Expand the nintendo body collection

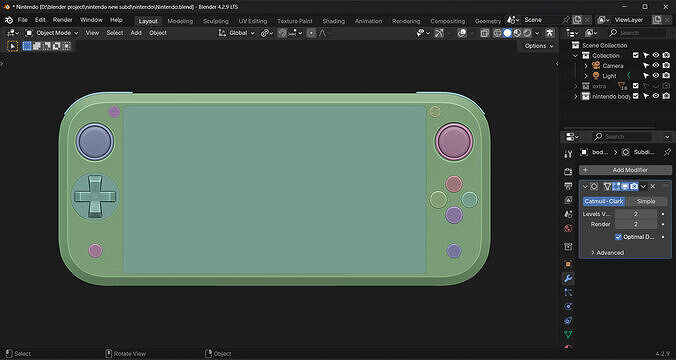(x=575, y=97)
